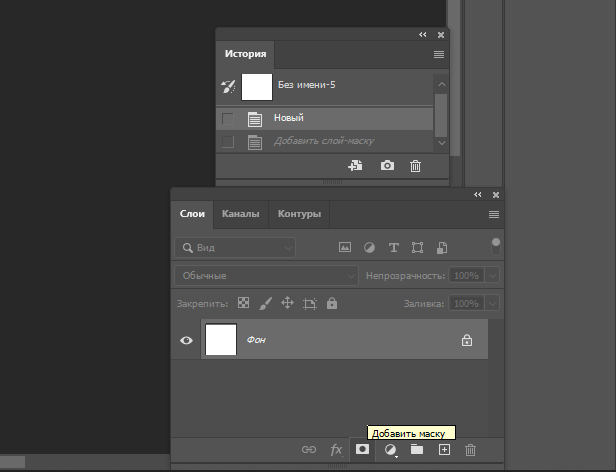The width and height of the screenshot is (616, 472).
Task: Click the Add layer mask icon
Action: (362, 449)
